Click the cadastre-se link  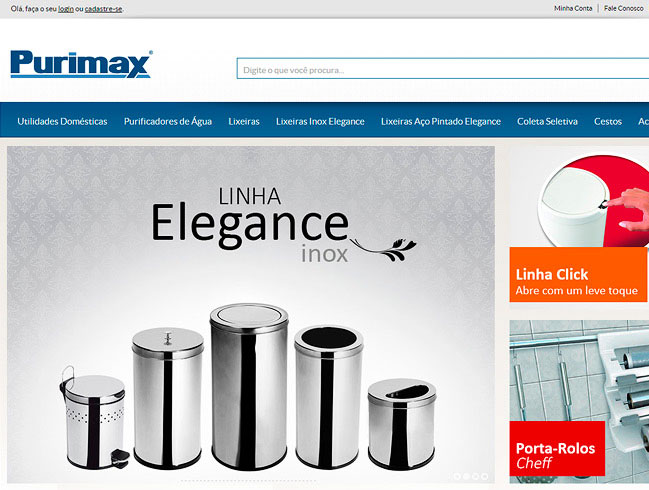(103, 9)
